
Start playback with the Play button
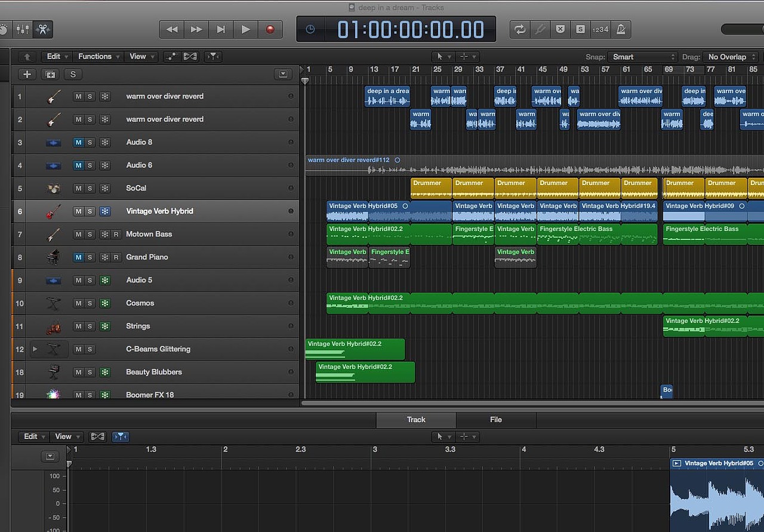click(245, 29)
